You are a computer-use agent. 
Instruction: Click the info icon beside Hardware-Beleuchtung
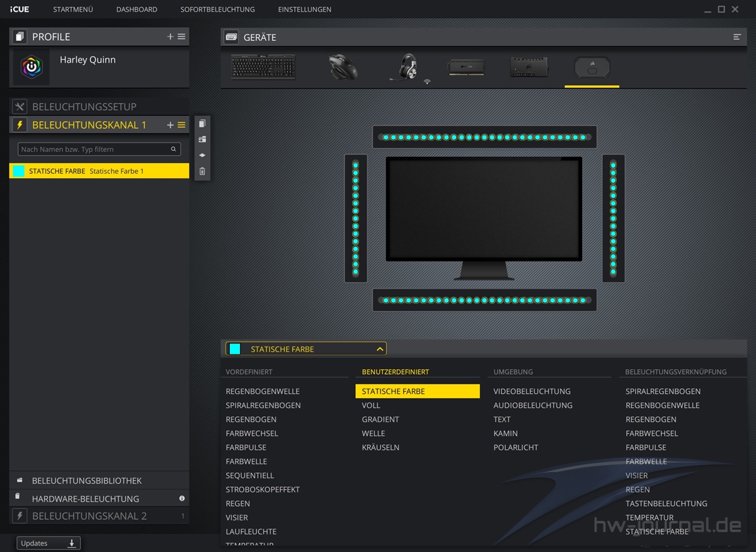(182, 498)
